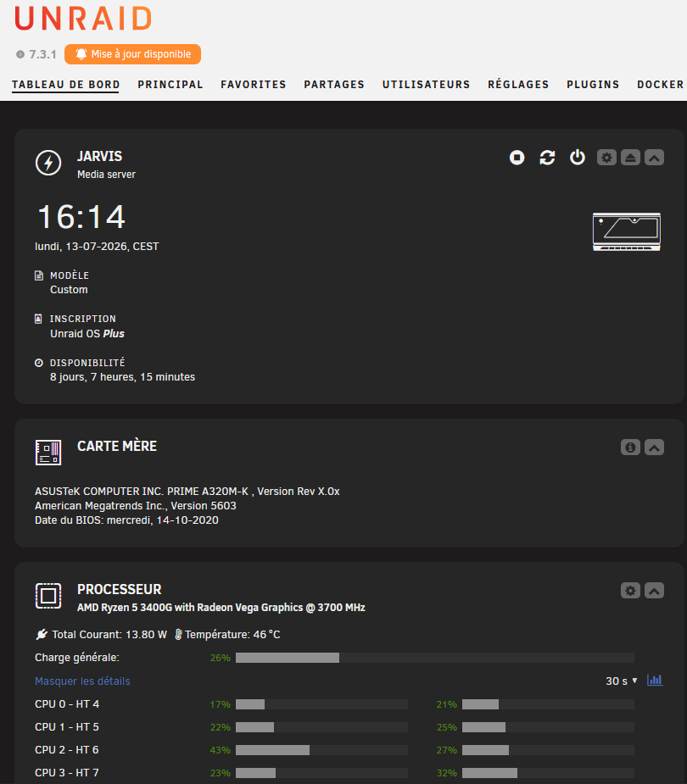Open Processeur card settings gear
Image resolution: width=687 pixels, height=784 pixels.
[630, 591]
